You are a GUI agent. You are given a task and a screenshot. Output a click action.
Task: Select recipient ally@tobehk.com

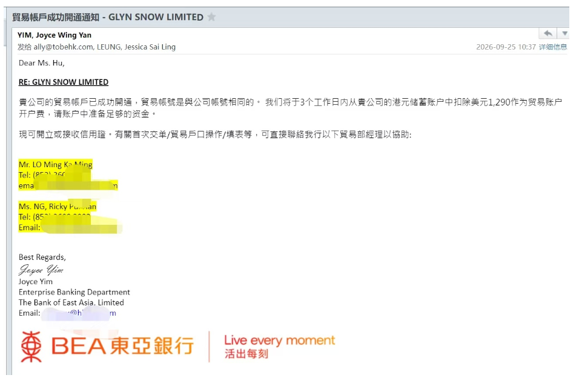click(x=64, y=47)
